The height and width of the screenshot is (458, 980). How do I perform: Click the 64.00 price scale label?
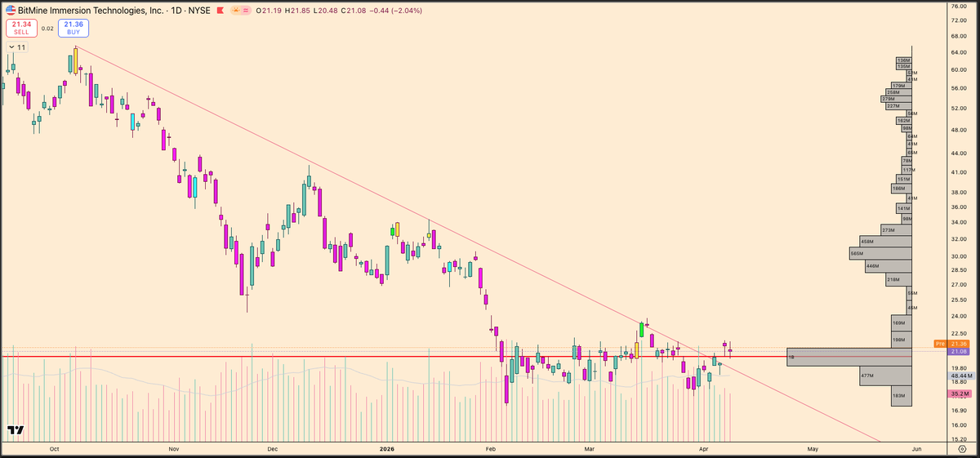(x=959, y=53)
